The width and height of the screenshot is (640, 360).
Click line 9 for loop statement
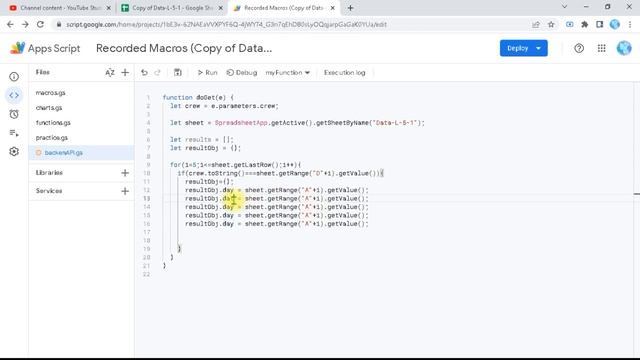[x=236, y=165]
